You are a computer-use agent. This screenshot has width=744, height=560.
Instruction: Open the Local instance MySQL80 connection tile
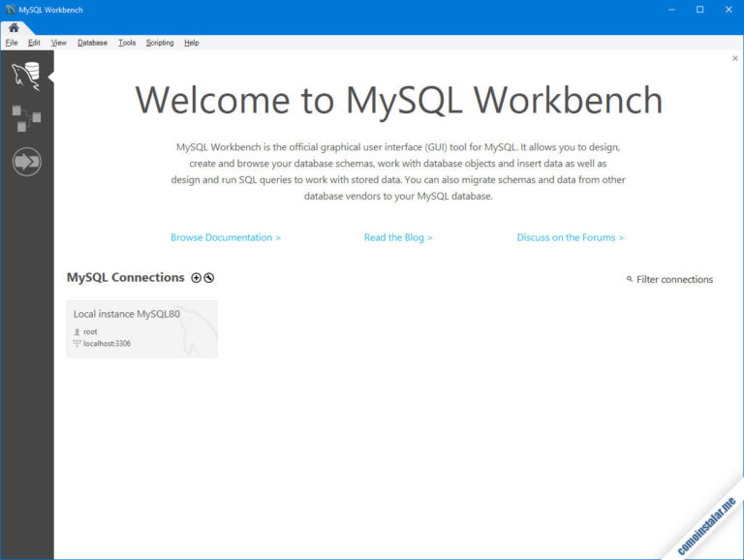(141, 328)
